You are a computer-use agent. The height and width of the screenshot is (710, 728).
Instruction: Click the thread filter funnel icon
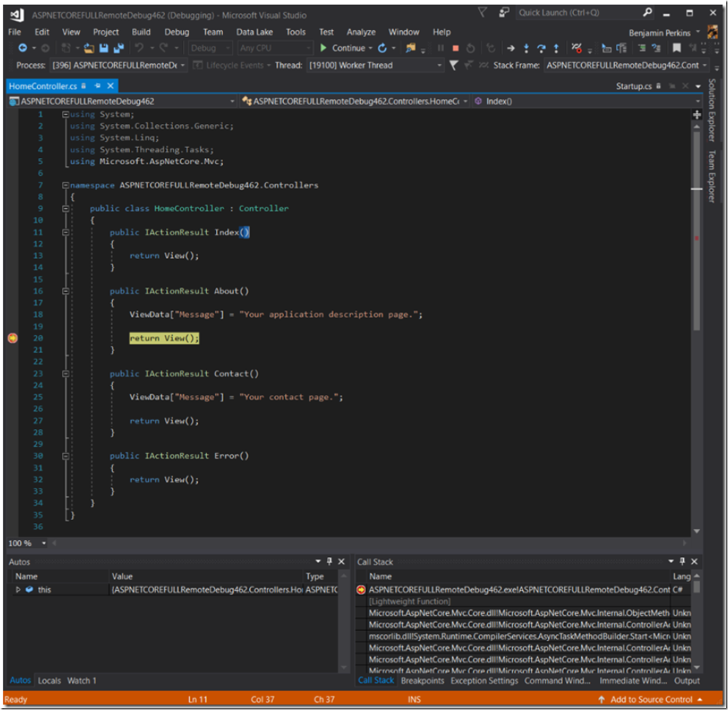(x=453, y=65)
